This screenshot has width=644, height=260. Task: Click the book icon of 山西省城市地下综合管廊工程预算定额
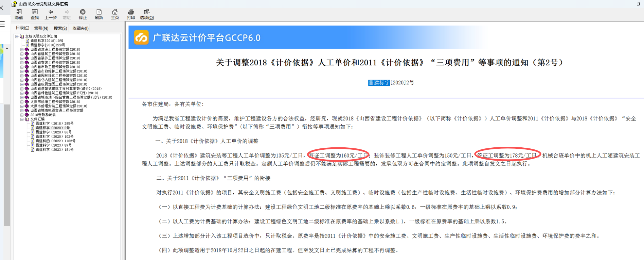(x=27, y=97)
